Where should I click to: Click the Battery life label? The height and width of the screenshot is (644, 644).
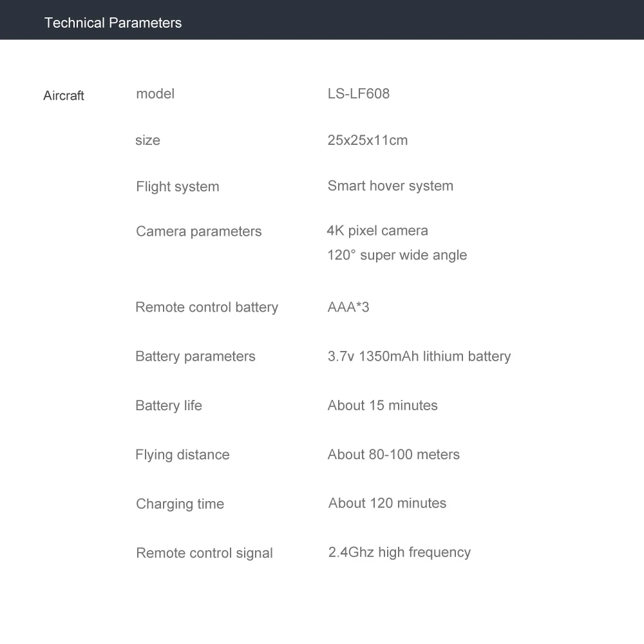pyautogui.click(x=168, y=406)
